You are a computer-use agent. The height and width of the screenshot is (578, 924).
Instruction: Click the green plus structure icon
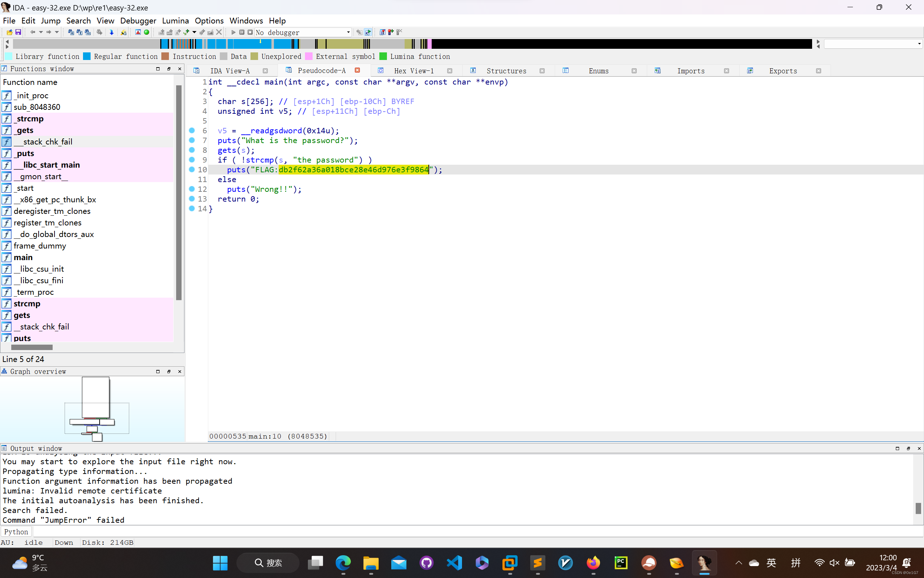coord(186,33)
